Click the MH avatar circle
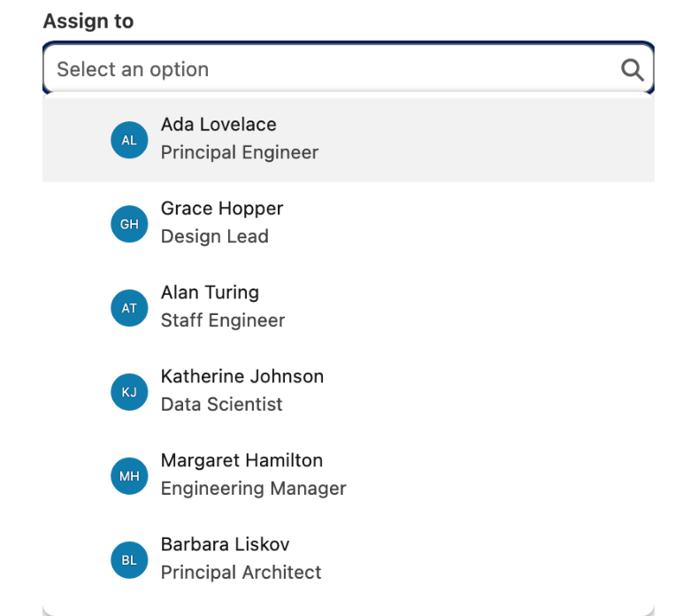Image resolution: width=697 pixels, height=616 pixels. coord(129,476)
